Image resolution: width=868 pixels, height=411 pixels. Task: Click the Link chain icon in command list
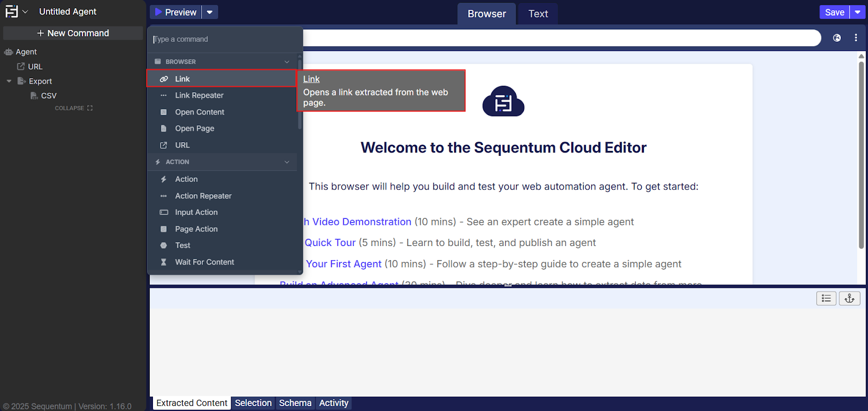(x=164, y=79)
